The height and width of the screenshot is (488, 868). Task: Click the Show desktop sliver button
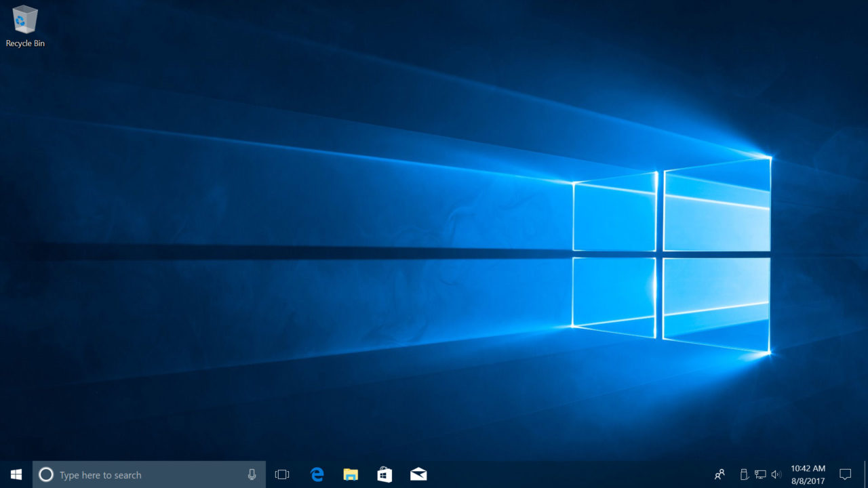(x=866, y=474)
